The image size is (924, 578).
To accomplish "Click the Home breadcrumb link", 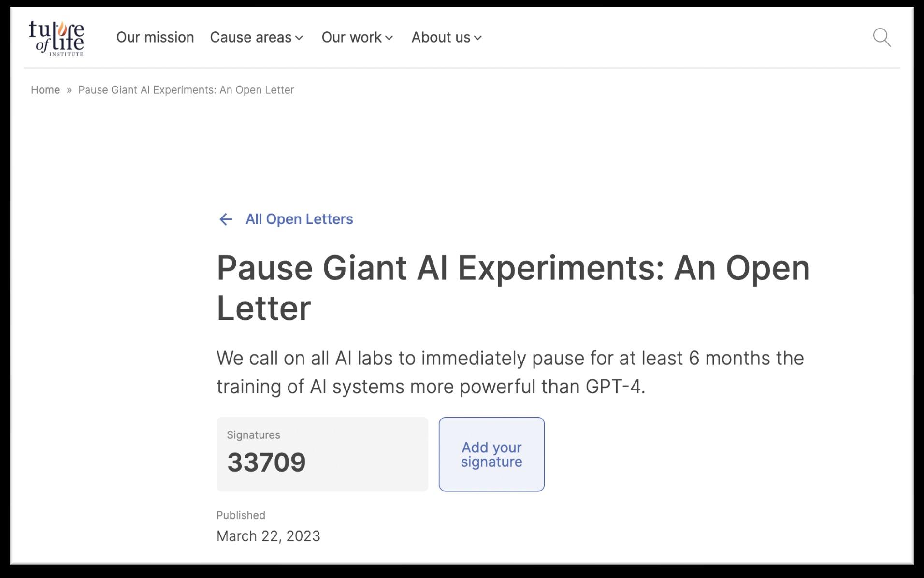I will (45, 90).
